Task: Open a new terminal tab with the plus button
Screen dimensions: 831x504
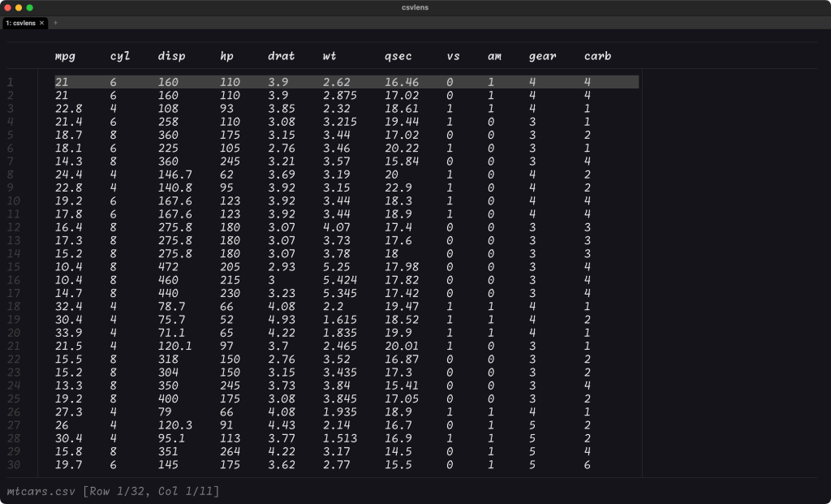Action: pos(56,24)
